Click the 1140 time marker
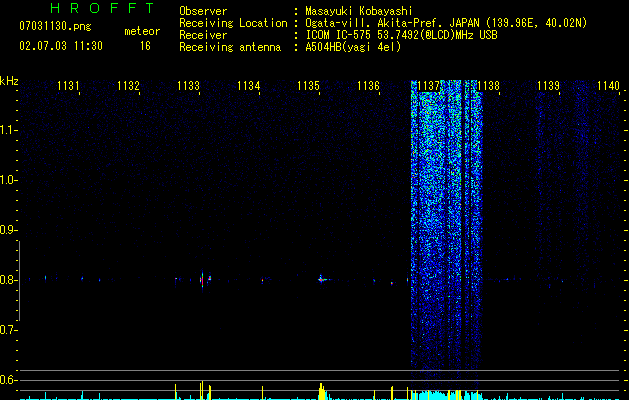The image size is (629, 400). click(609, 85)
